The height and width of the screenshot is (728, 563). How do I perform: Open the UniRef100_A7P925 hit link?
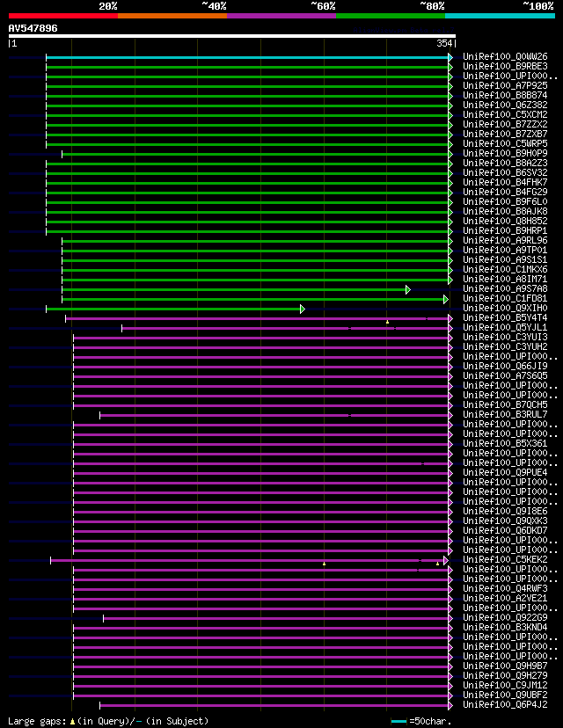[506, 86]
